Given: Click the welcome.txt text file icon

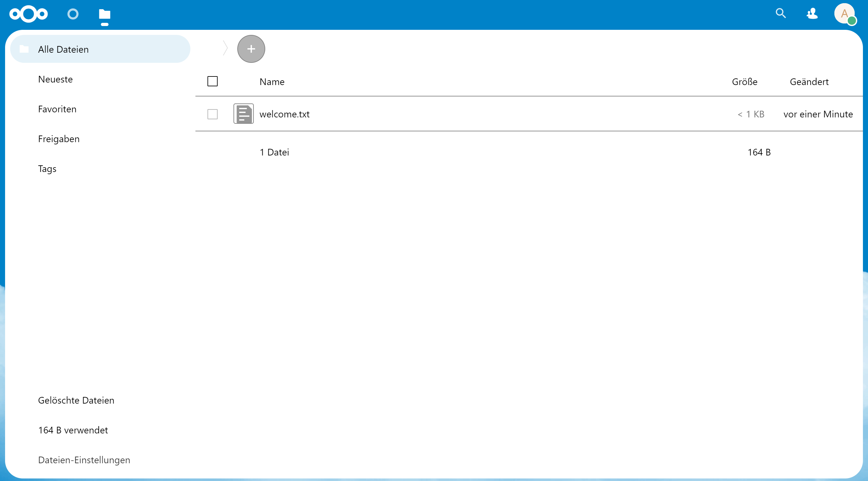Looking at the screenshot, I should point(243,114).
